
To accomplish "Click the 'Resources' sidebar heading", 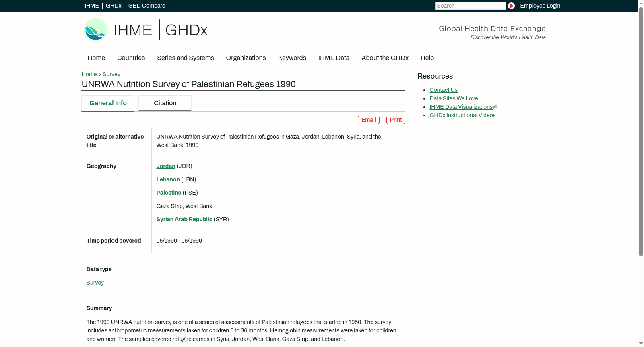I will click(x=435, y=76).
